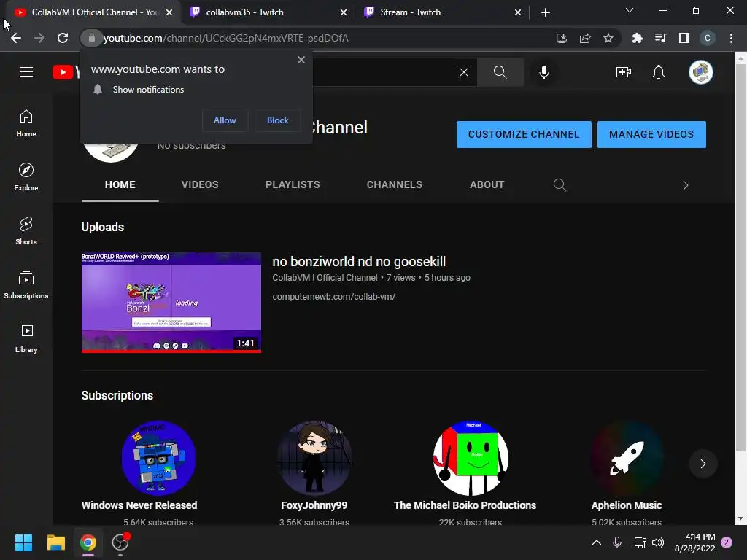747x560 pixels.
Task: Block YouTube notifications
Action: [278, 120]
